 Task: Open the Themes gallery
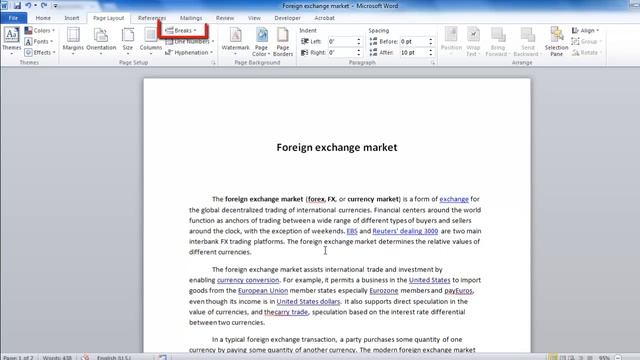point(11,41)
